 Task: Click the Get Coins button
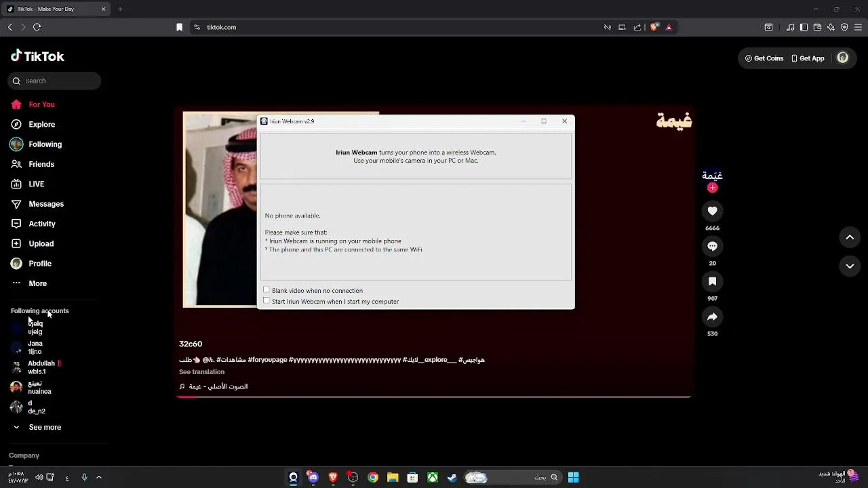[x=764, y=58]
